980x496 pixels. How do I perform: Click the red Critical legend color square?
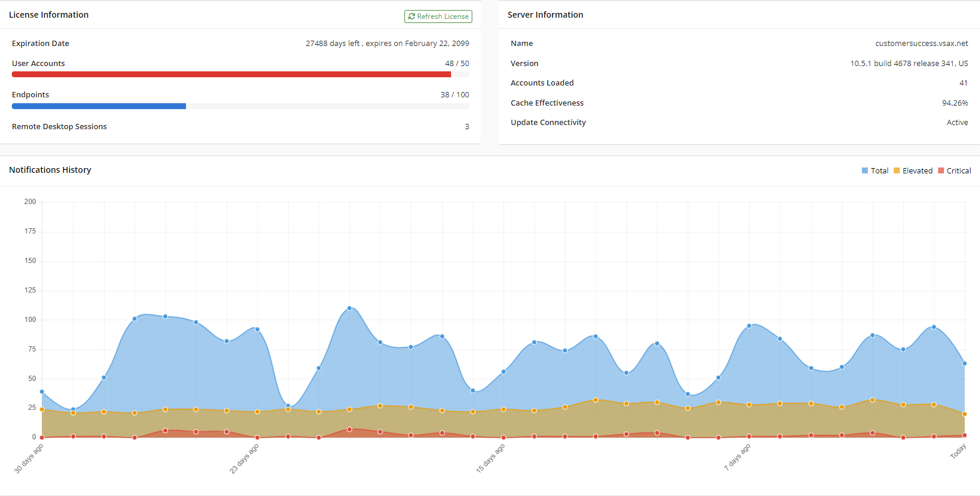941,171
